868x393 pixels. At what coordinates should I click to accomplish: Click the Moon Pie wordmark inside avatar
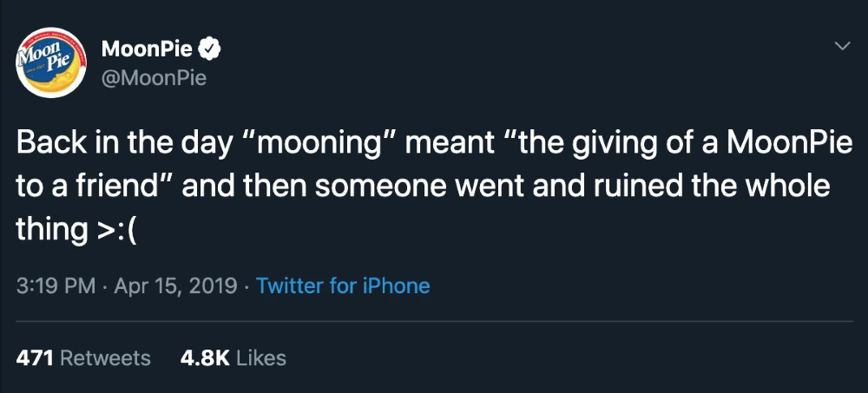pos(47,56)
